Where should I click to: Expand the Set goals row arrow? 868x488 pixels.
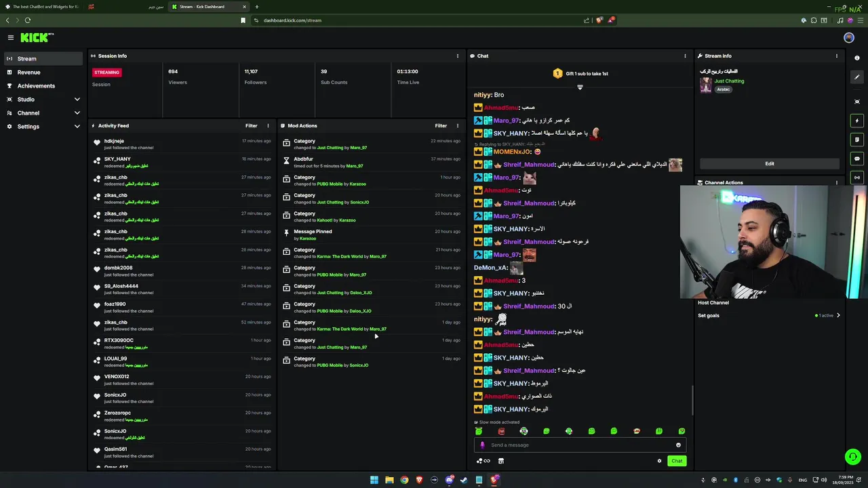click(x=838, y=315)
